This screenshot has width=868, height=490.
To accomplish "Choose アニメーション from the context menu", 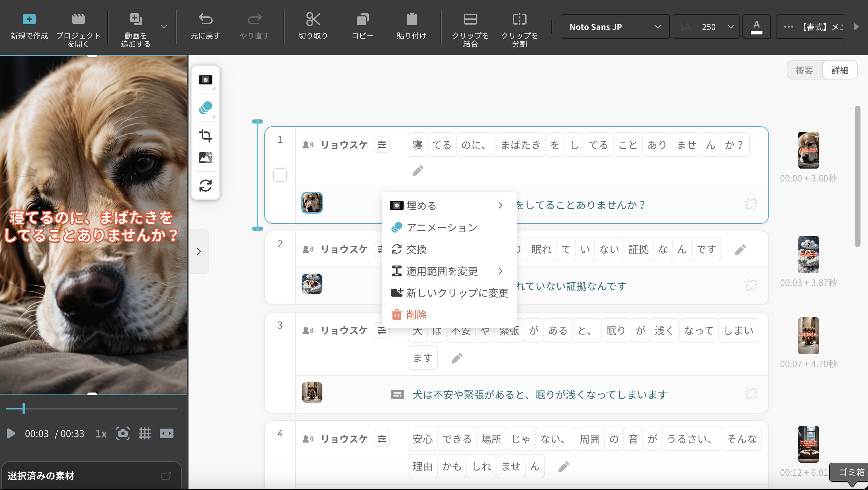I will pyautogui.click(x=442, y=227).
